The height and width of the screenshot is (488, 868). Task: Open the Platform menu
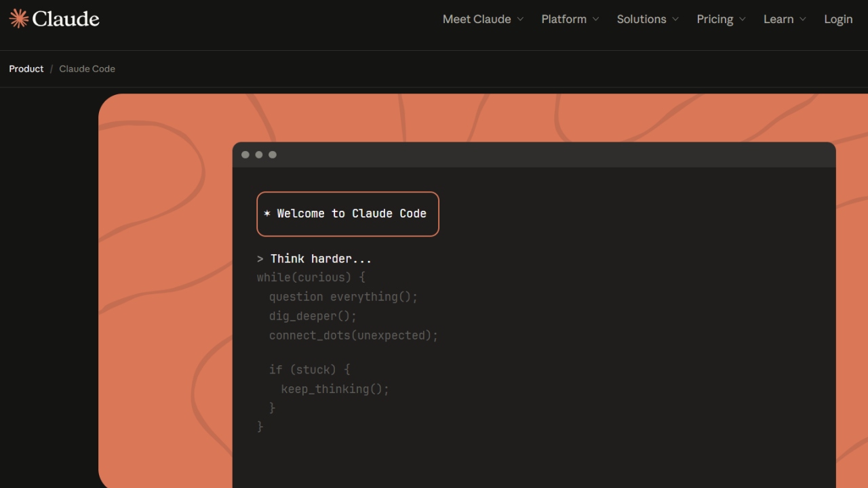tap(564, 19)
